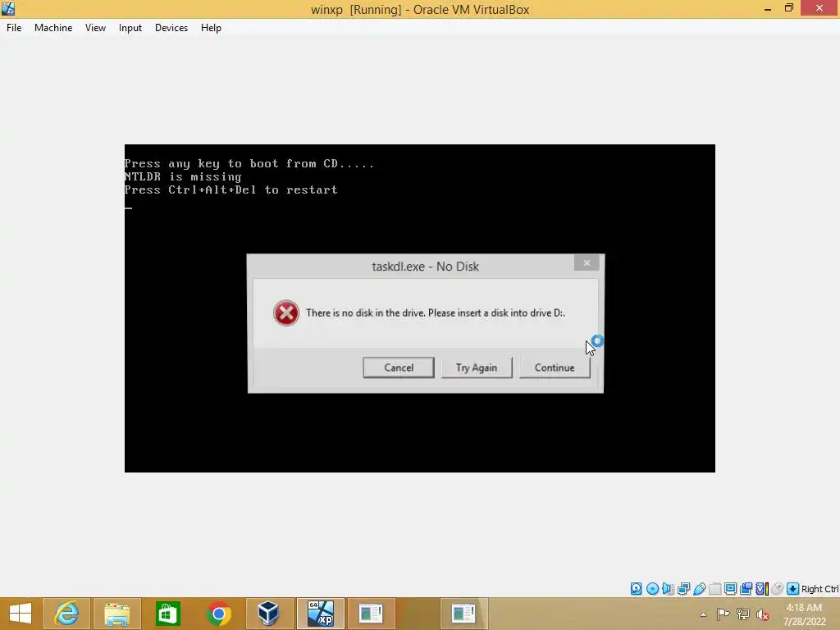Open File Explorer from taskbar
Image resolution: width=840 pixels, height=630 pixels.
pyautogui.click(x=116, y=614)
